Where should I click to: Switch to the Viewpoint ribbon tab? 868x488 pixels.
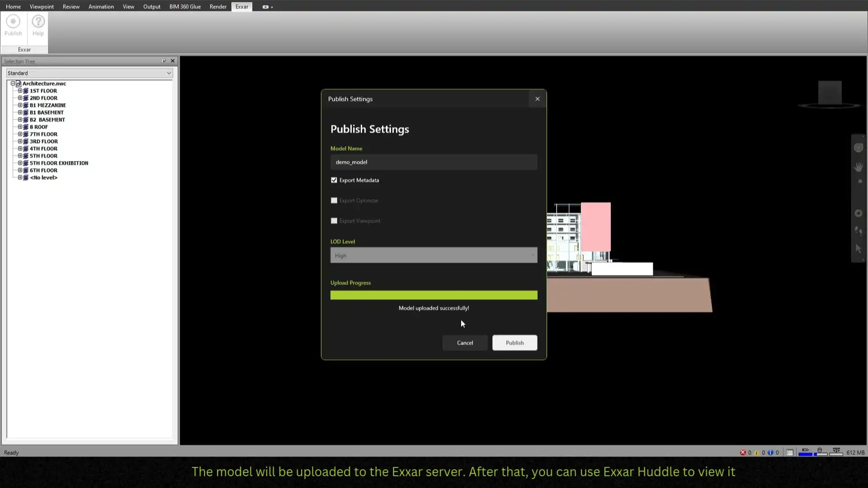click(x=42, y=6)
